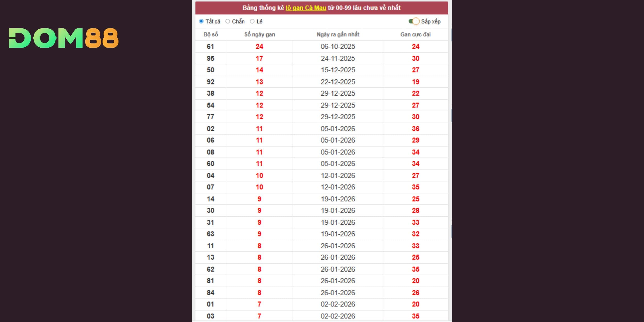
Task: Open the 'lô gan Cà Mau' link
Action: (x=306, y=8)
